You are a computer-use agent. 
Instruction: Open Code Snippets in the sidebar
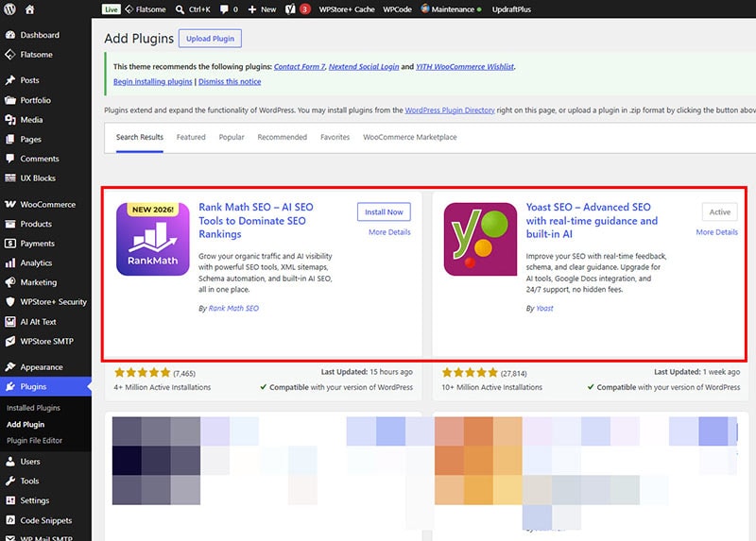[x=45, y=520]
